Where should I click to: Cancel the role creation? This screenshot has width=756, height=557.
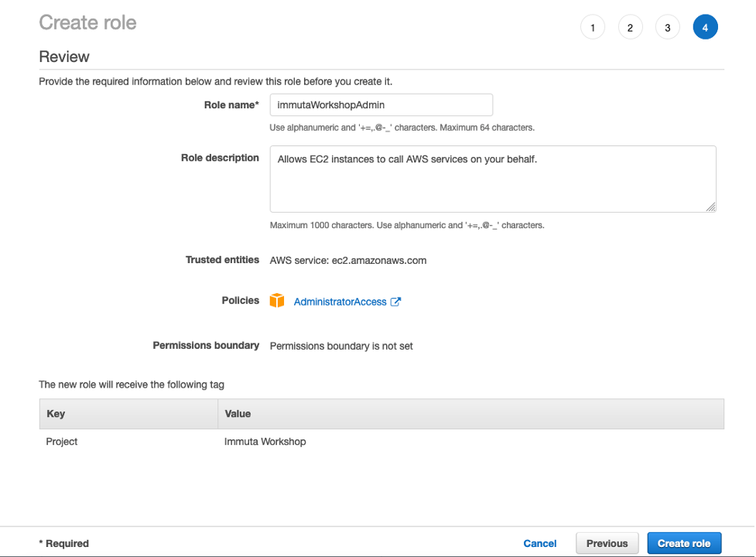(x=540, y=544)
